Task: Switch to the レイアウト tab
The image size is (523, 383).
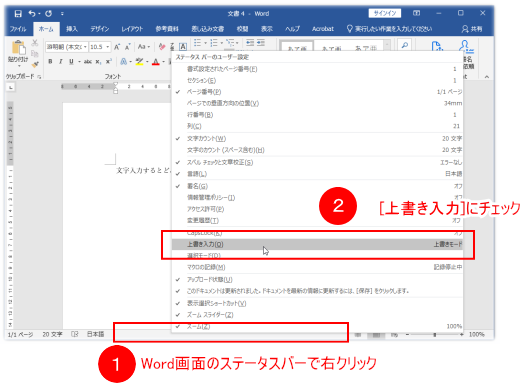Action: (132, 29)
